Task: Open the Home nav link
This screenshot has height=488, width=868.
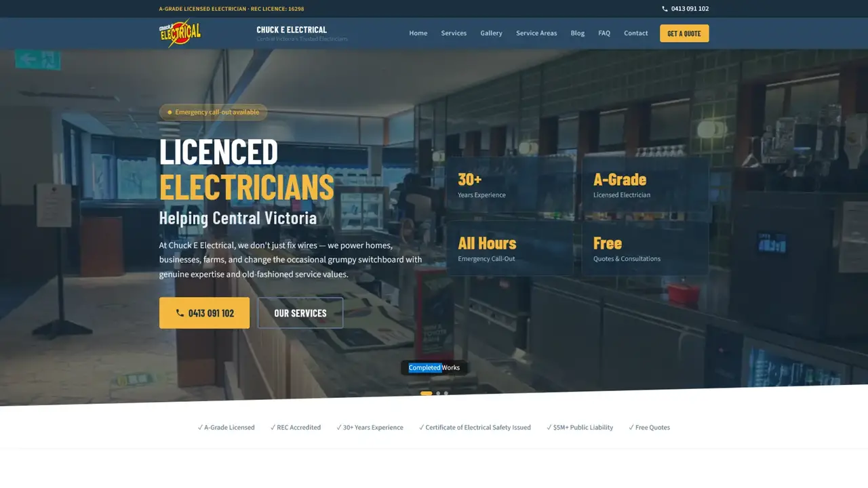Action: point(418,33)
